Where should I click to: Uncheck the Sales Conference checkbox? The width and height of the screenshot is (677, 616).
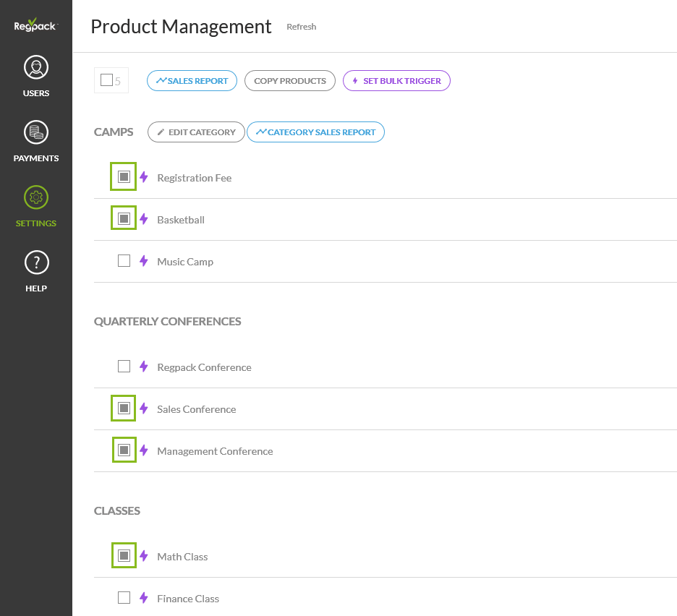[124, 408]
